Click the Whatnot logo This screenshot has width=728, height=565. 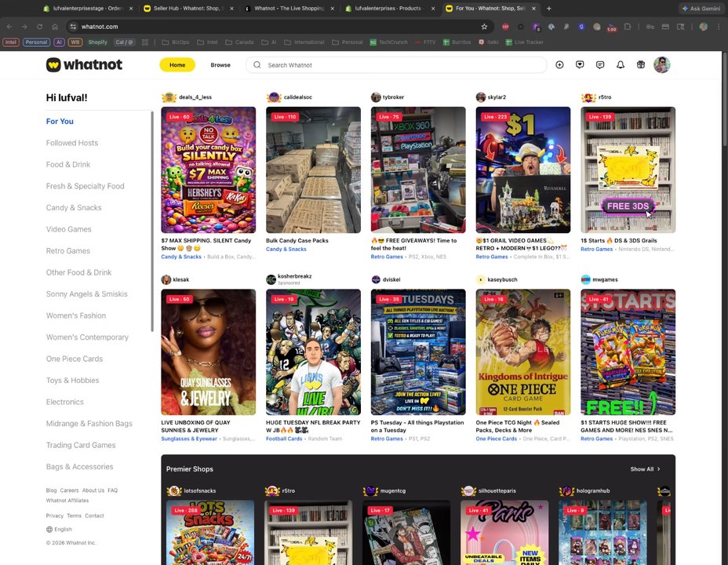coord(84,64)
